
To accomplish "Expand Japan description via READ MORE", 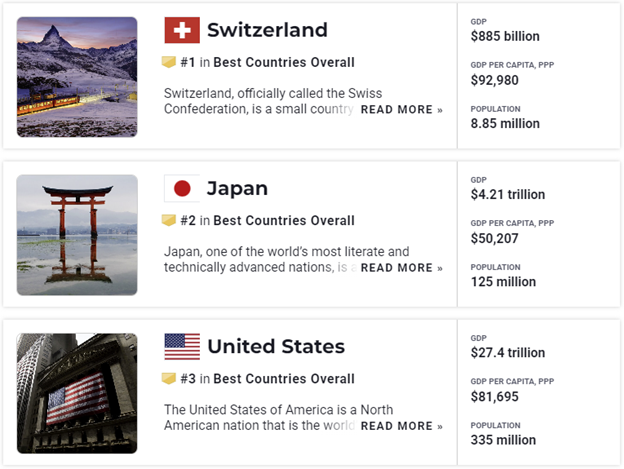I will 402,268.
